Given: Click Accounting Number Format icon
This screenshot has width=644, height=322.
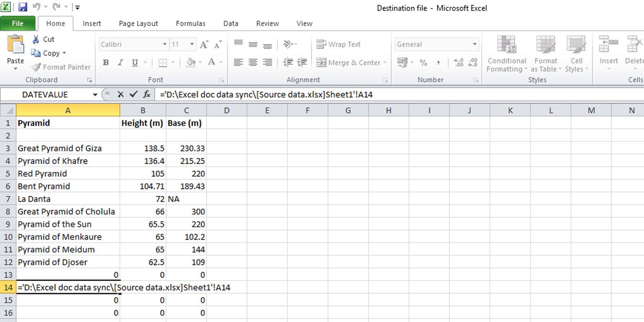Looking at the screenshot, I should (402, 62).
